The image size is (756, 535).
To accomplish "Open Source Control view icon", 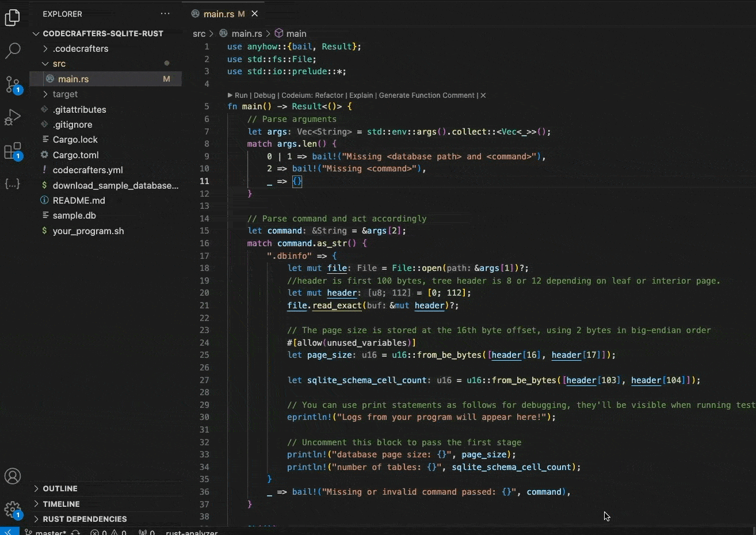I will tap(13, 84).
